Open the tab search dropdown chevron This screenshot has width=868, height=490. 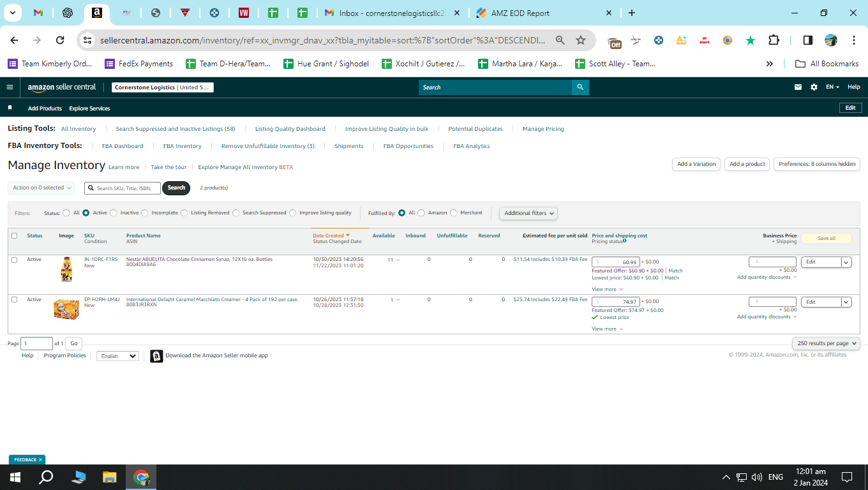click(12, 13)
